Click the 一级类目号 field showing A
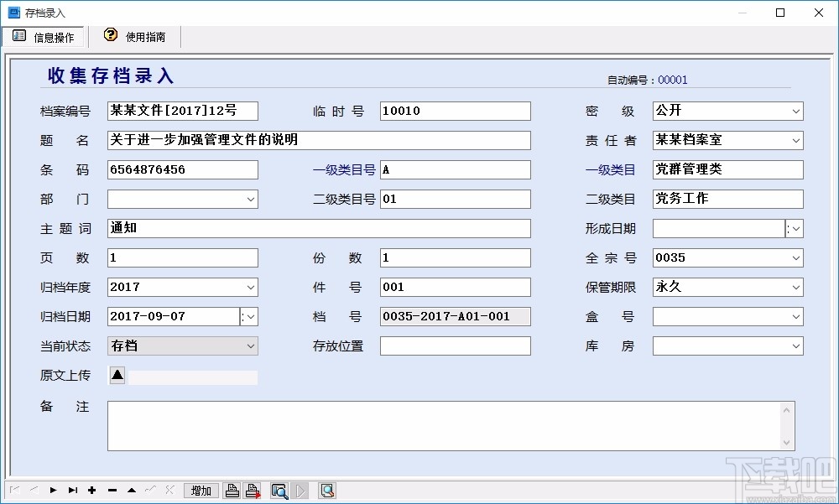 (456, 170)
